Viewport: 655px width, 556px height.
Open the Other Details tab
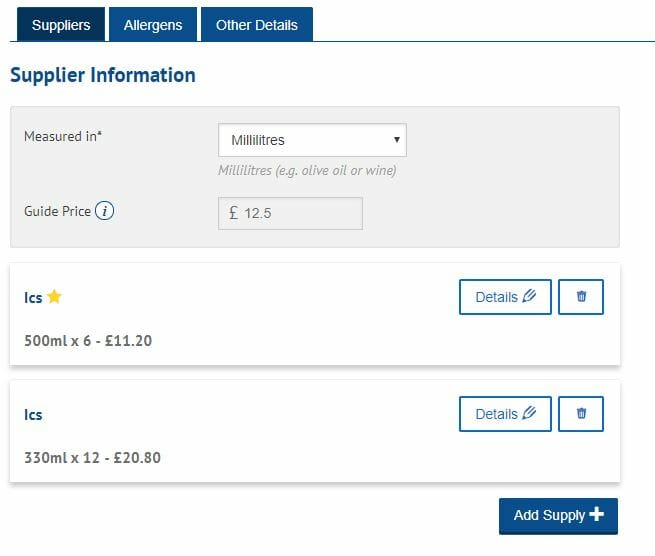tap(257, 25)
